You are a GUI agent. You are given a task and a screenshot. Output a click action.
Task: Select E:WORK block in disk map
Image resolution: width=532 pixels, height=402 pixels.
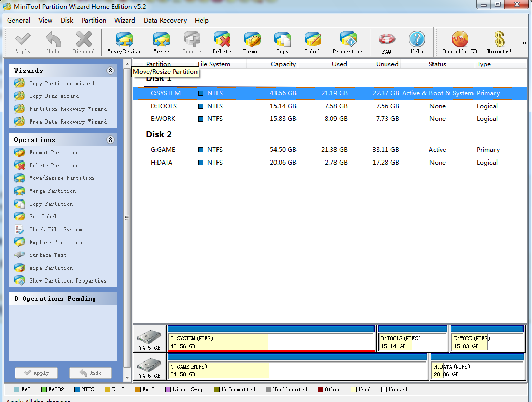[487, 338]
